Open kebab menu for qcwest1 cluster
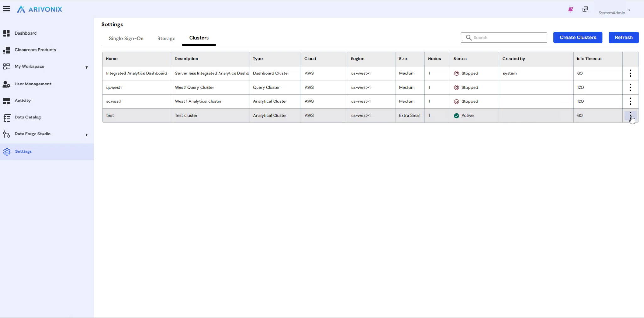Viewport: 644px width, 318px height. [x=630, y=87]
